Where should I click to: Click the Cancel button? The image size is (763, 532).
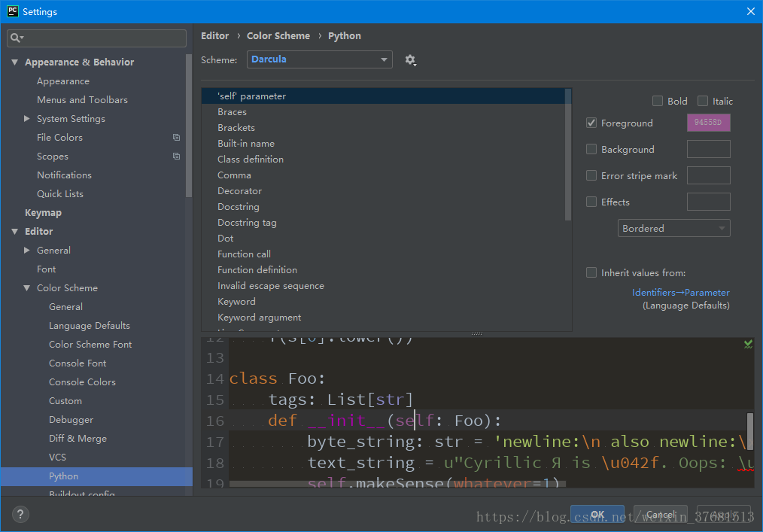point(661,515)
